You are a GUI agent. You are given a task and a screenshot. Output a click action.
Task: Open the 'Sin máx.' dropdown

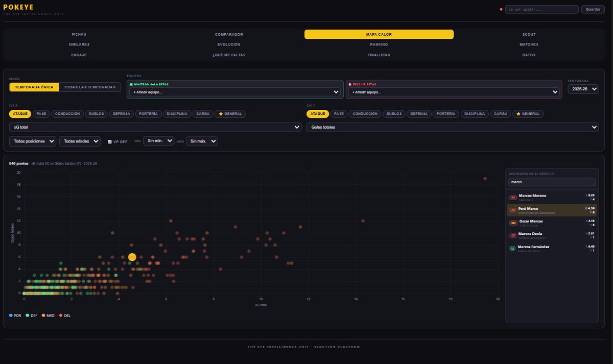[x=202, y=141]
